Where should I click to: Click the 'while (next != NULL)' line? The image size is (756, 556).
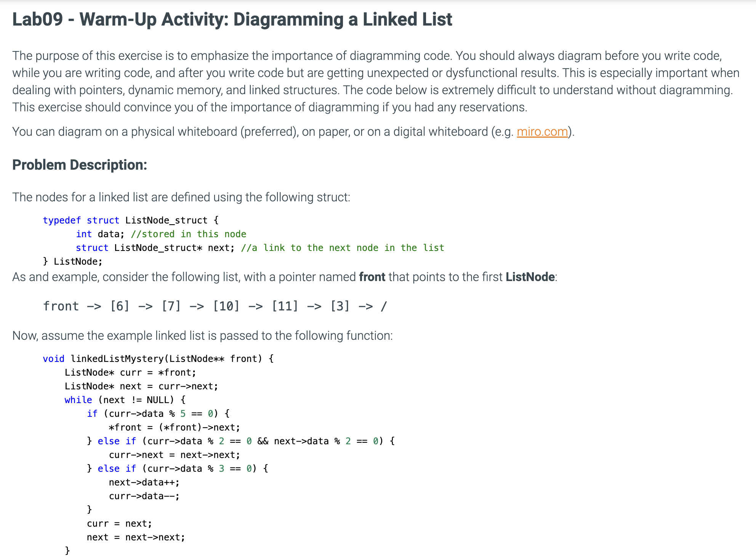click(x=125, y=400)
